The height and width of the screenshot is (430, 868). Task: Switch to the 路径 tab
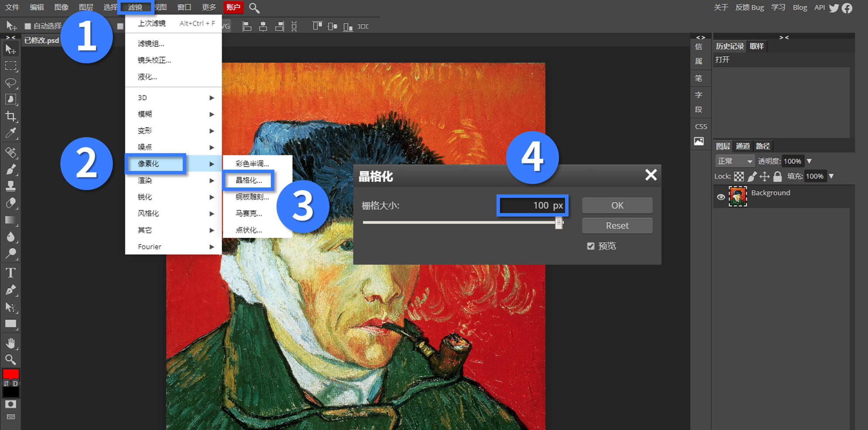763,146
